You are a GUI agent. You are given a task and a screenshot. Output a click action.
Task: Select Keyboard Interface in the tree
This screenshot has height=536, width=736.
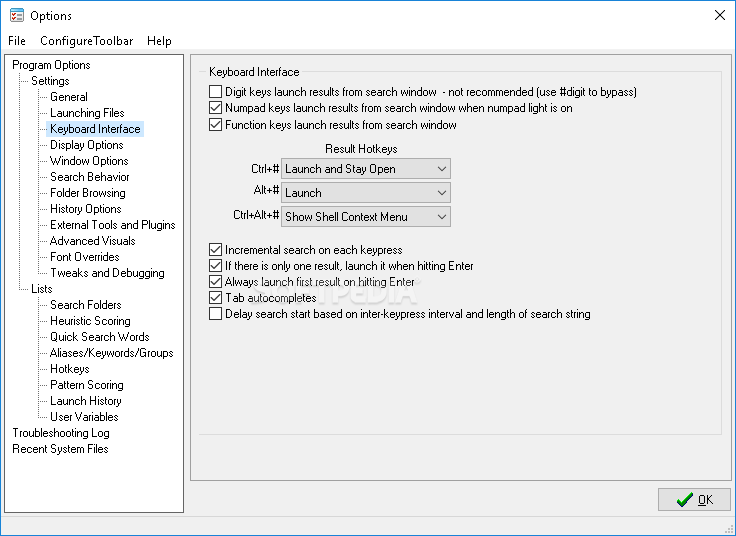click(95, 129)
